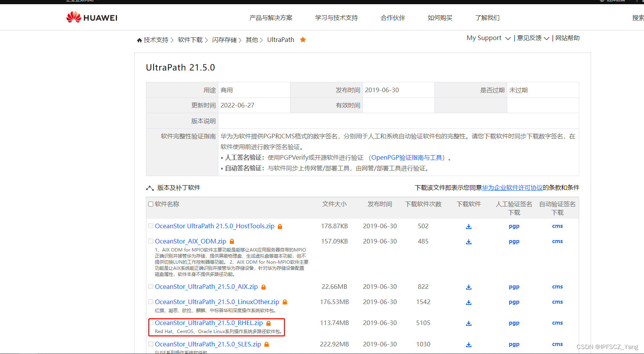Screen dimensions: 644x354
Task: Click lock icon beside OceanStor_AIX_ODM.zip
Action: coord(232,242)
